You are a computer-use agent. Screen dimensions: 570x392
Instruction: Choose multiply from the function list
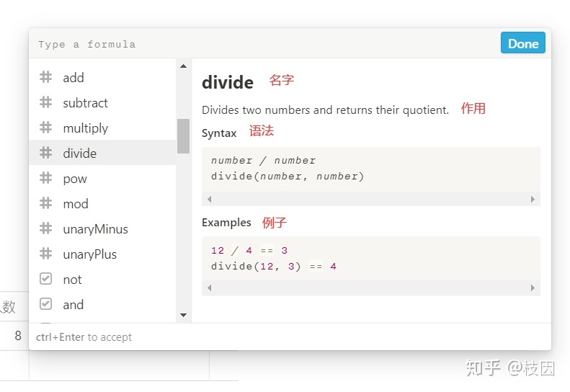pyautogui.click(x=102, y=128)
